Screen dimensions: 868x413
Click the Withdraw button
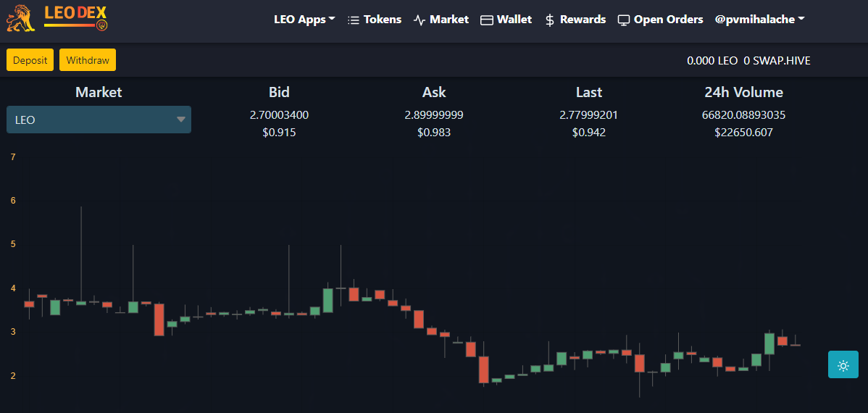point(88,60)
